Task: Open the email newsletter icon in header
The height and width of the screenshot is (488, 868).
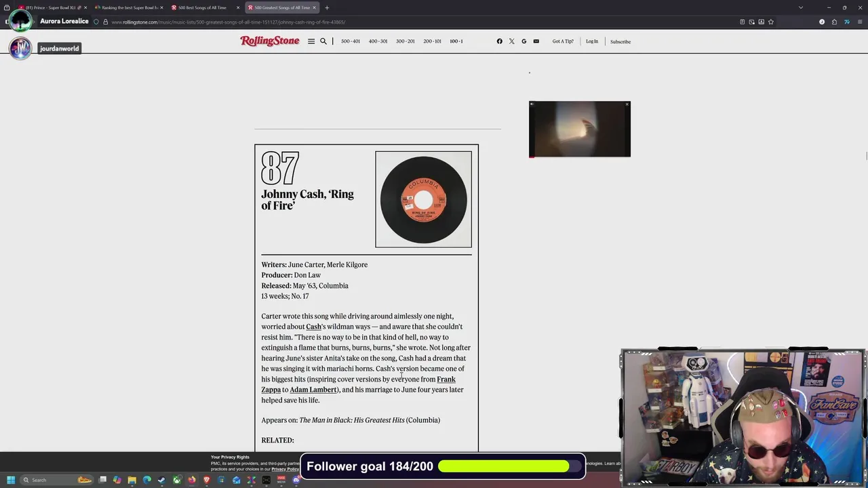Action: [536, 41]
